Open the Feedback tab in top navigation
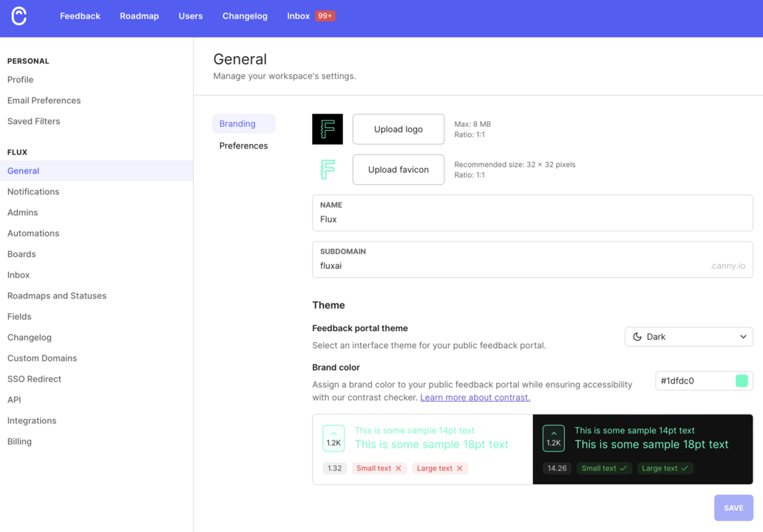 [80, 16]
